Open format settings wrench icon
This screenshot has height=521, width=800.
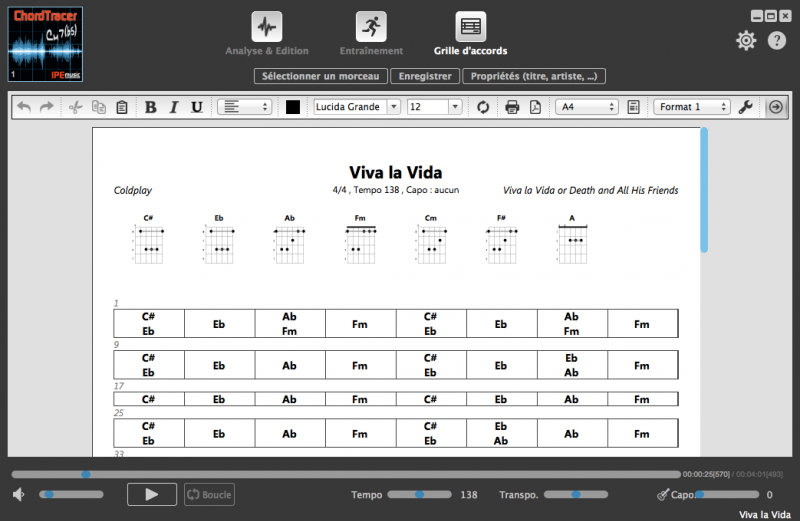coord(745,107)
